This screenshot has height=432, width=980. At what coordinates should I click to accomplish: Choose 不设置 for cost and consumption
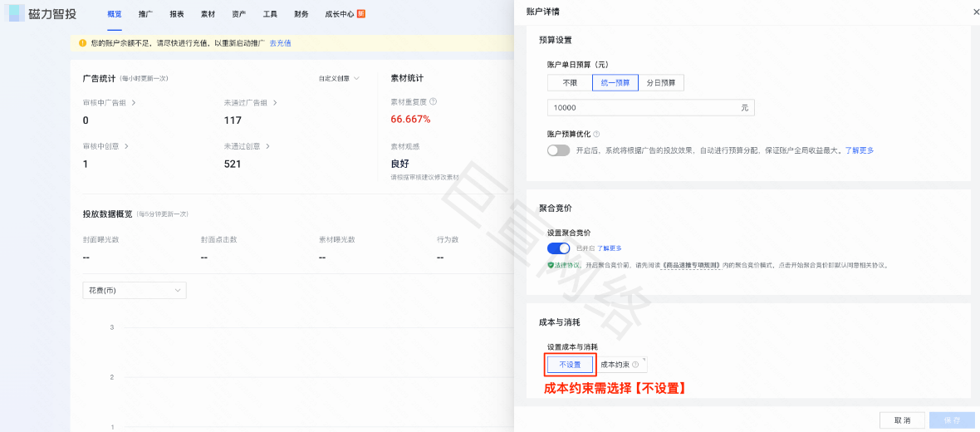[570, 365]
